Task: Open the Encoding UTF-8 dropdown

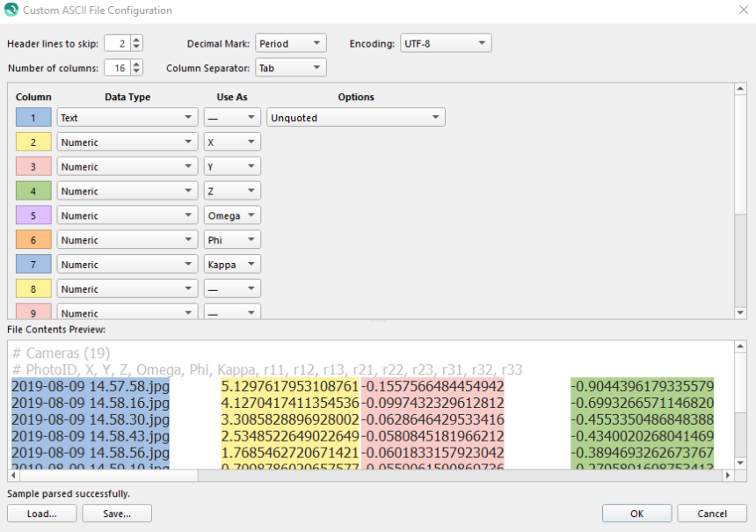Action: click(x=445, y=43)
